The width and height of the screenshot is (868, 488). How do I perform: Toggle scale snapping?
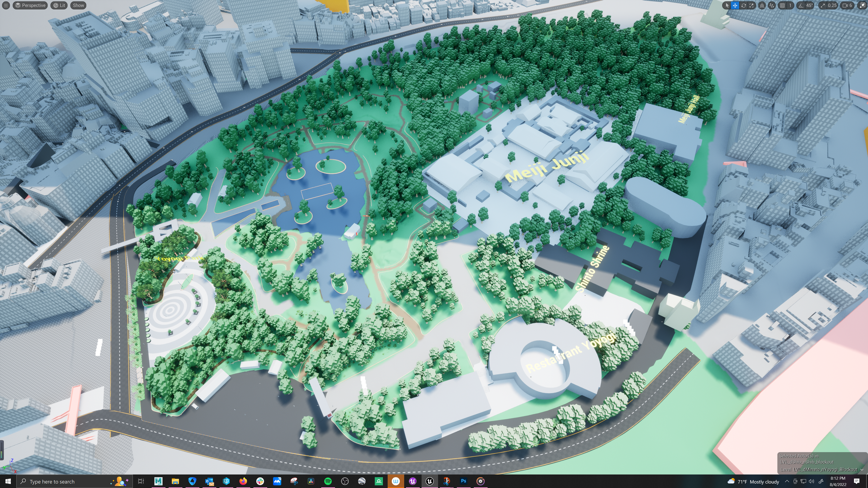click(x=823, y=5)
